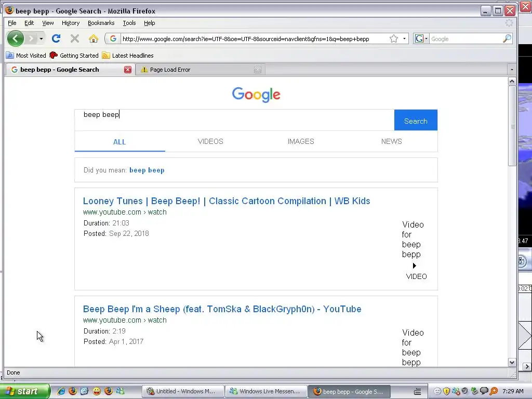
Task: Open the View menu
Action: tap(48, 23)
